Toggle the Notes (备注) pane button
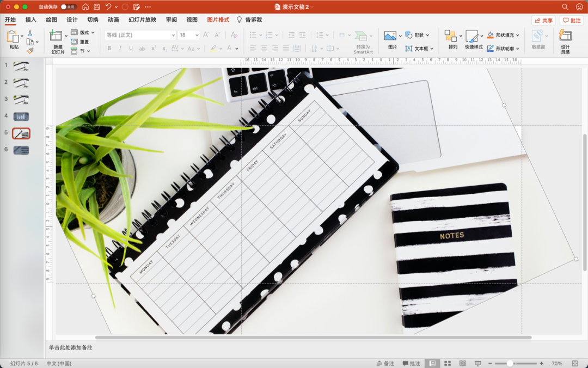 [385, 363]
